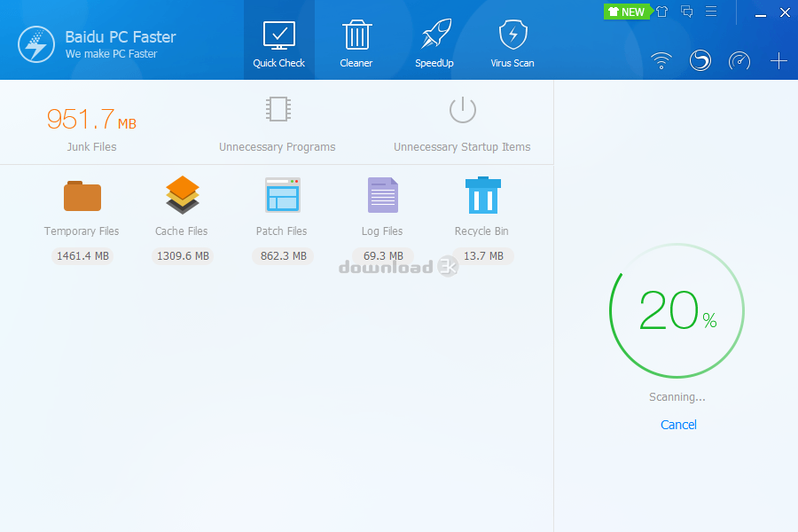The image size is (798, 532).
Task: Click the Unnecessary Startup Items power icon
Action: tap(463, 109)
